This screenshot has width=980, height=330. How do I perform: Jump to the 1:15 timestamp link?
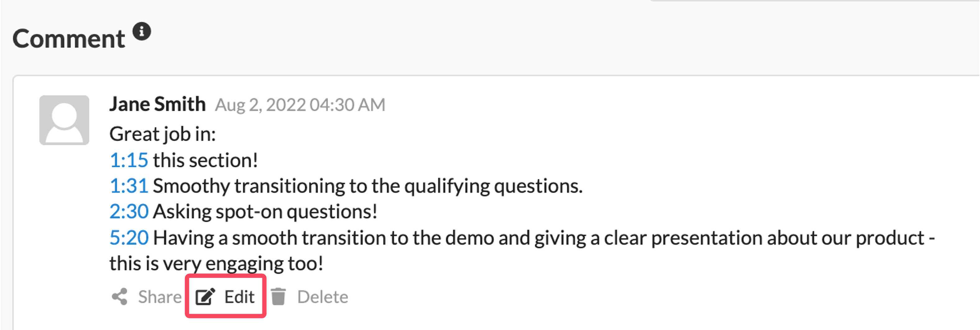pos(129,160)
